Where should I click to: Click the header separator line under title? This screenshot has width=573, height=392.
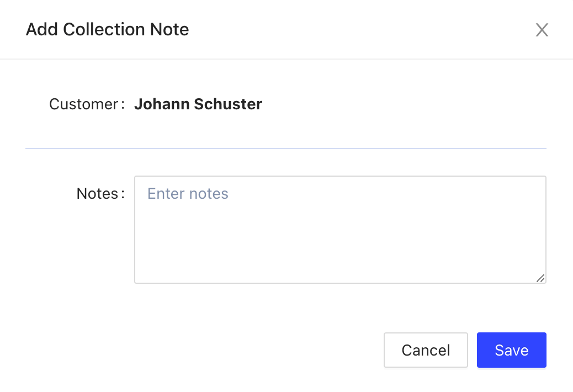pos(286,59)
